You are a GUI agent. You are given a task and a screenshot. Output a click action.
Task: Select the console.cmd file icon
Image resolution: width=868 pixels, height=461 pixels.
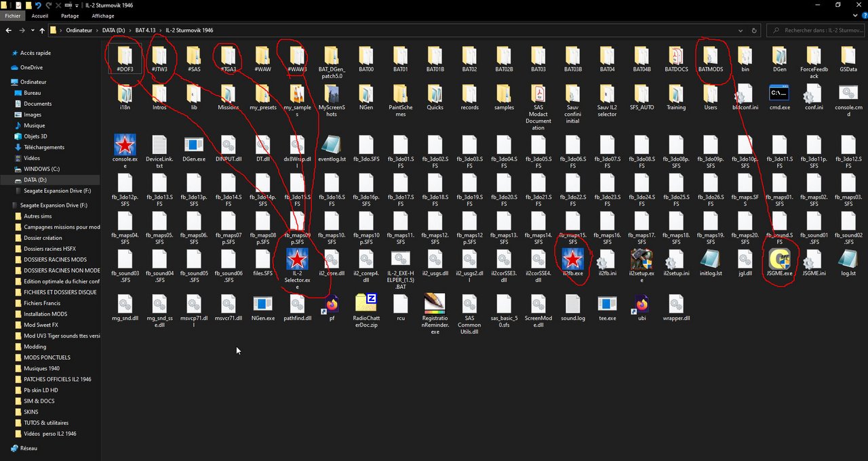(848, 93)
